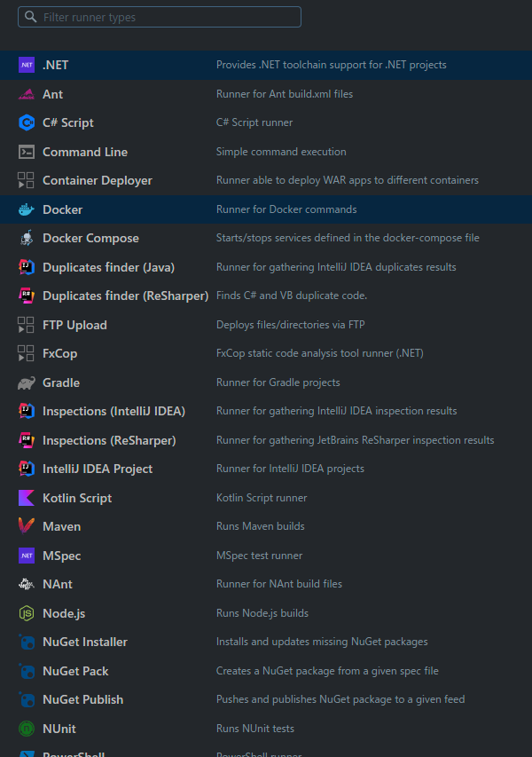
Task: Click the Kotlin Script logo icon
Action: 27,498
